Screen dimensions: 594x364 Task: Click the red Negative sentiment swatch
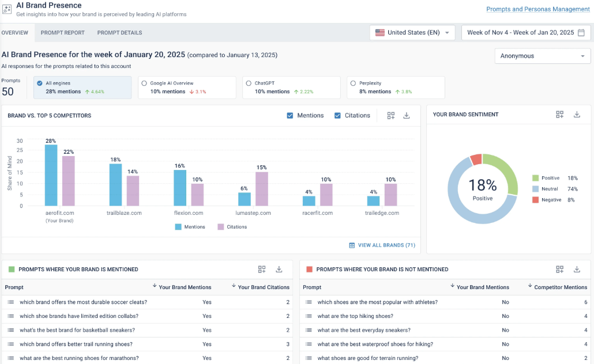[x=535, y=200]
